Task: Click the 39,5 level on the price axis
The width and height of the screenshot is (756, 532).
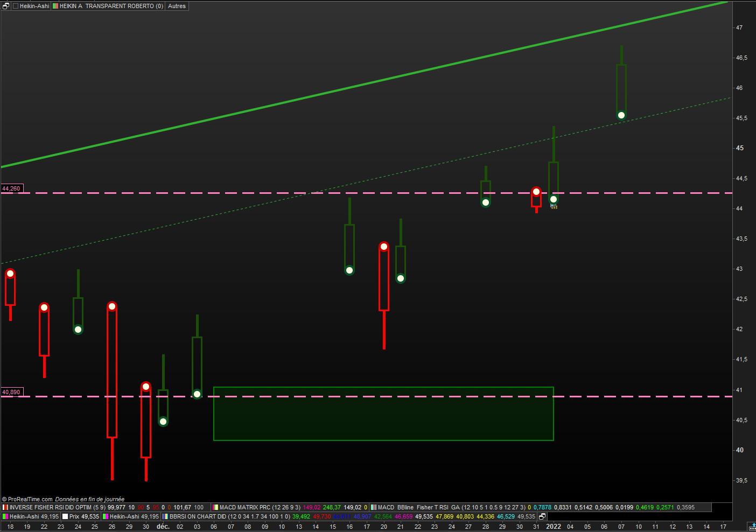Action: 741,480
